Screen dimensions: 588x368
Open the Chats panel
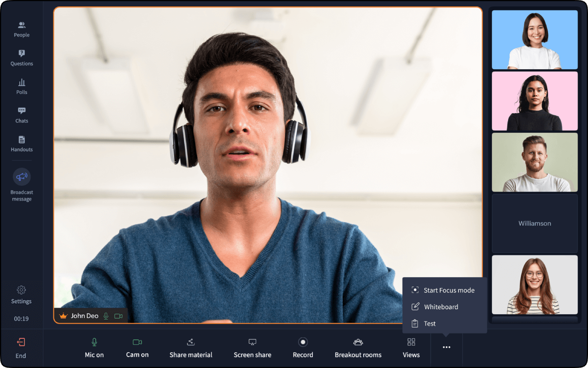click(x=21, y=115)
